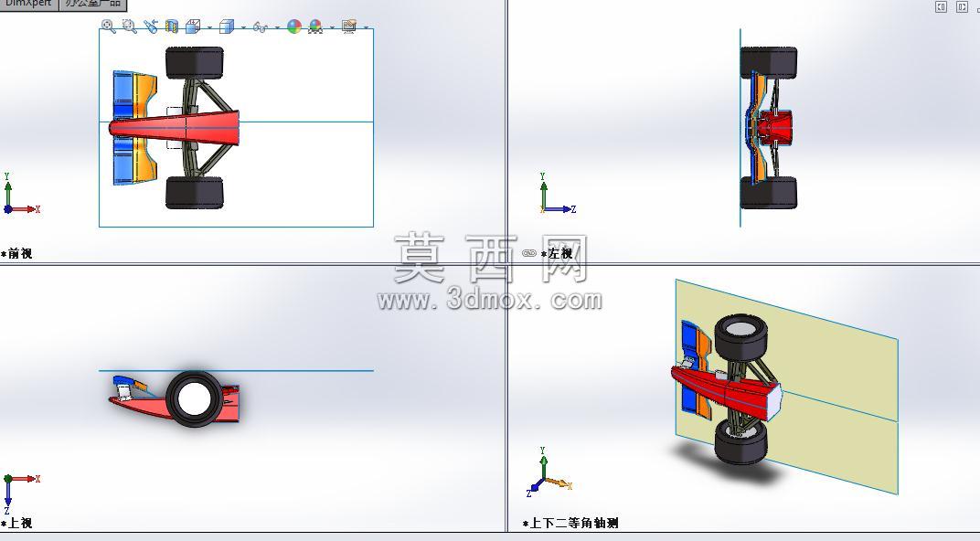Toggle the viewport link icon beside 左视
The height and width of the screenshot is (541, 980).
click(x=529, y=253)
